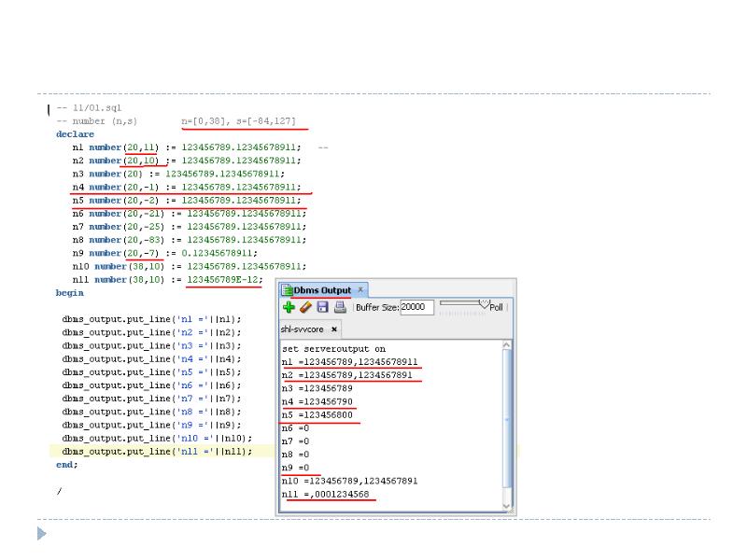Screen dimensions: 747x560
Task: Click the output scrollbar up arrow
Action: (x=507, y=345)
